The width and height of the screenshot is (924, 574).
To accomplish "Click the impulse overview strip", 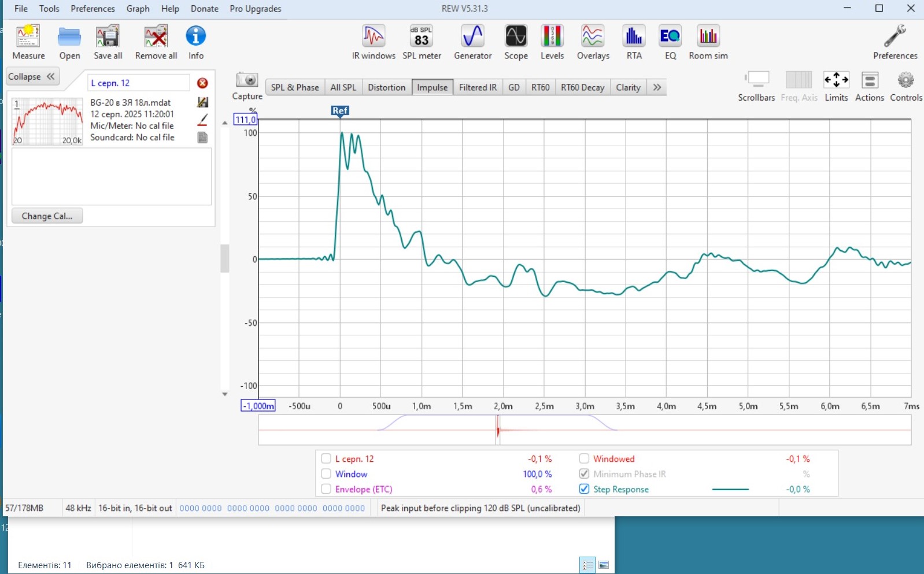I will click(x=585, y=430).
